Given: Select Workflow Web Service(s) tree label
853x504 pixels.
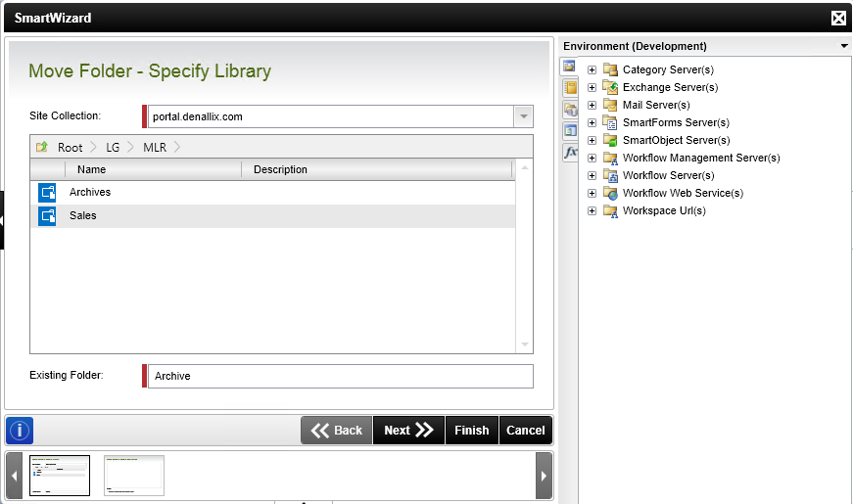Looking at the screenshot, I should coord(683,193).
